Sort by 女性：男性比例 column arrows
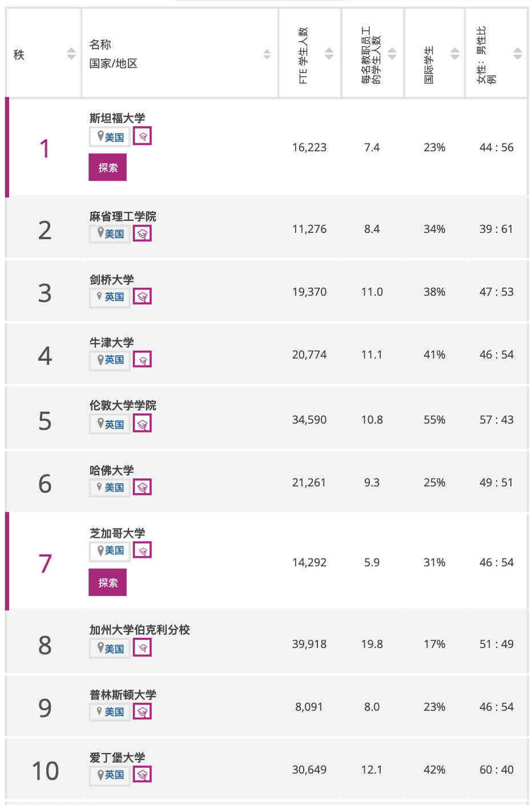The height and width of the screenshot is (805, 532). (x=518, y=54)
